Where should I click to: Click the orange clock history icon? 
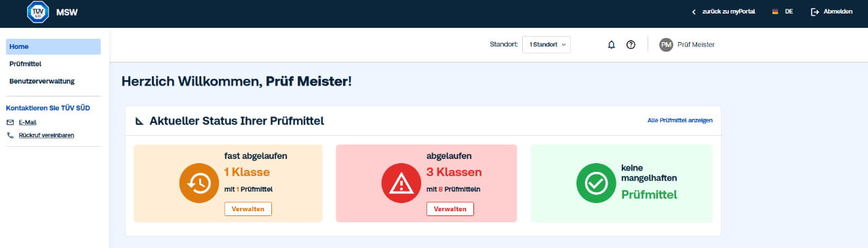click(x=199, y=183)
